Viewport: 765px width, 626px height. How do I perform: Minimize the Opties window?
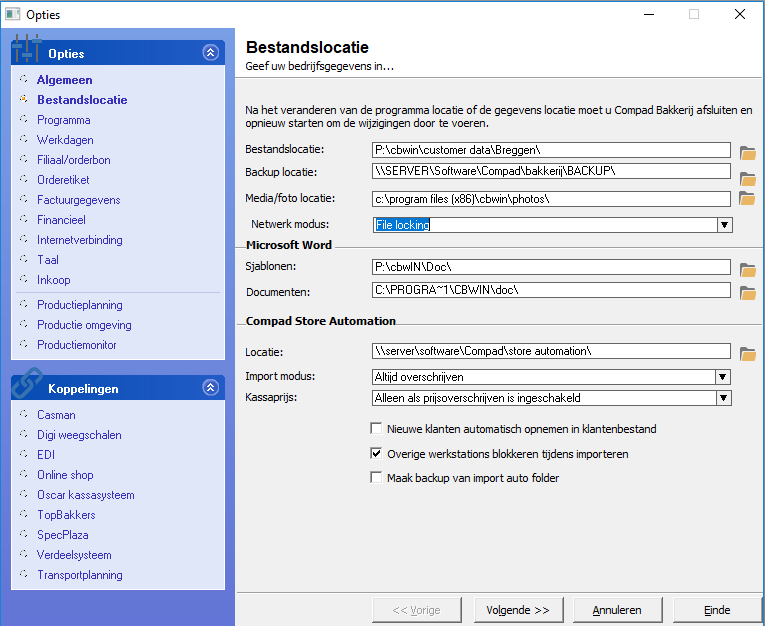(649, 14)
